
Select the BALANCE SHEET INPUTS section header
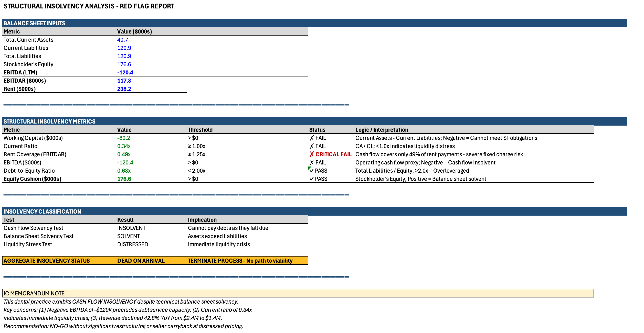click(x=34, y=23)
